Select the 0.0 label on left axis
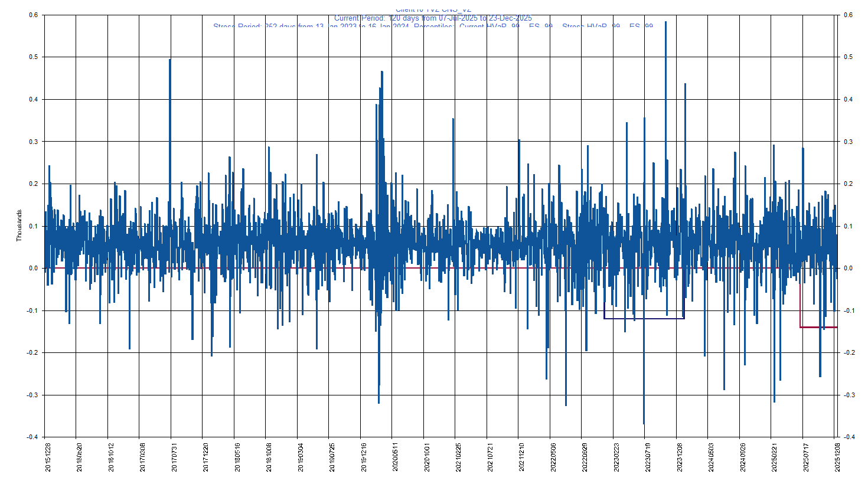Viewport: 868px width, 484px height. tap(33, 269)
